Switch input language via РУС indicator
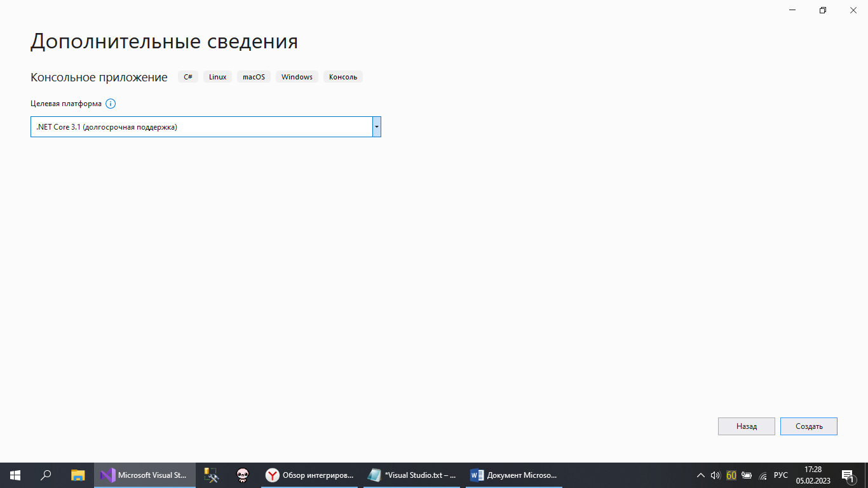 (x=780, y=475)
